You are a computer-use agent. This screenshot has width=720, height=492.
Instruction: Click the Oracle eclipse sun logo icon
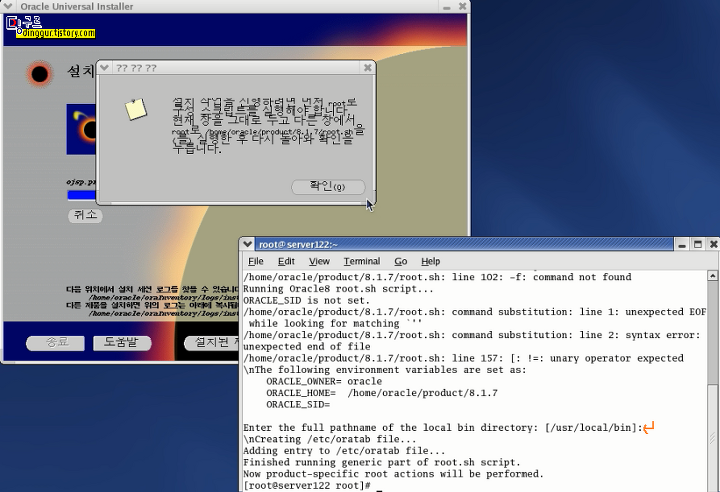pyautogui.click(x=39, y=74)
